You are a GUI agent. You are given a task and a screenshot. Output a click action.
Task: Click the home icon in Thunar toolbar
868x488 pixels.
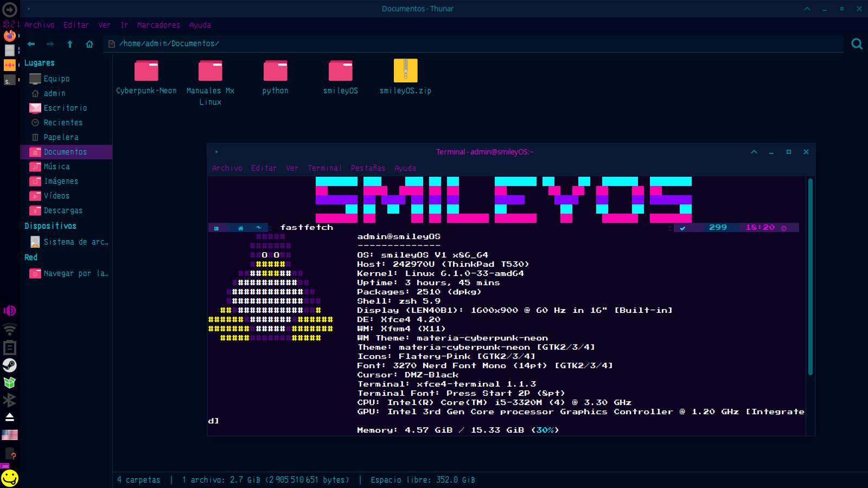click(90, 44)
